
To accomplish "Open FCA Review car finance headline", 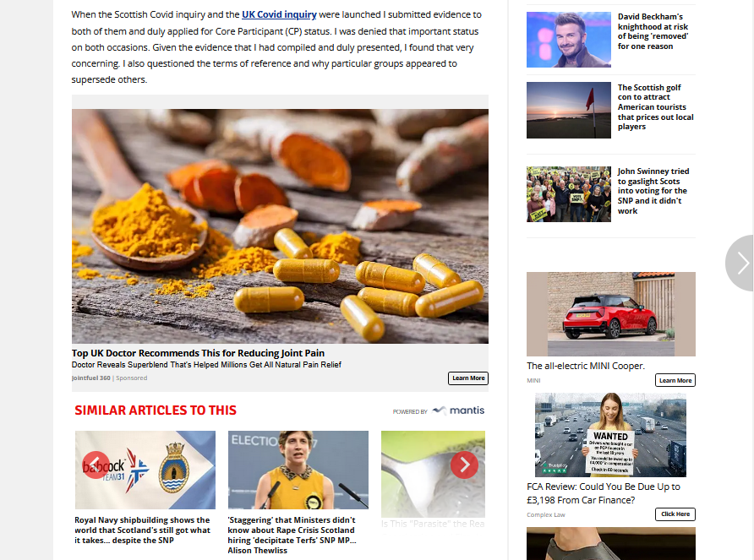I will click(603, 493).
